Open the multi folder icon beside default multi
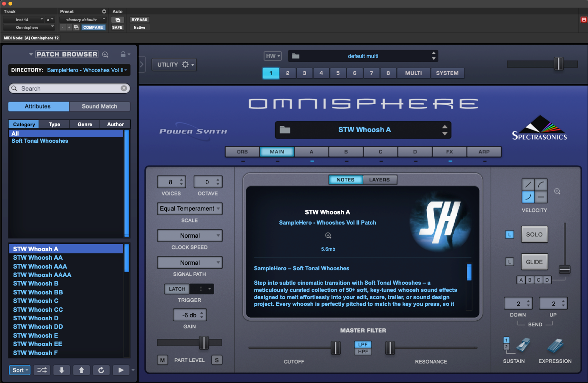This screenshot has height=383, width=588. point(295,56)
